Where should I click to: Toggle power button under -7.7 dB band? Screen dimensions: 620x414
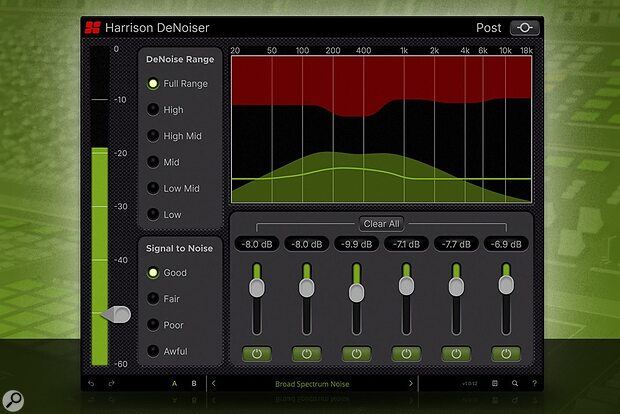click(x=456, y=354)
